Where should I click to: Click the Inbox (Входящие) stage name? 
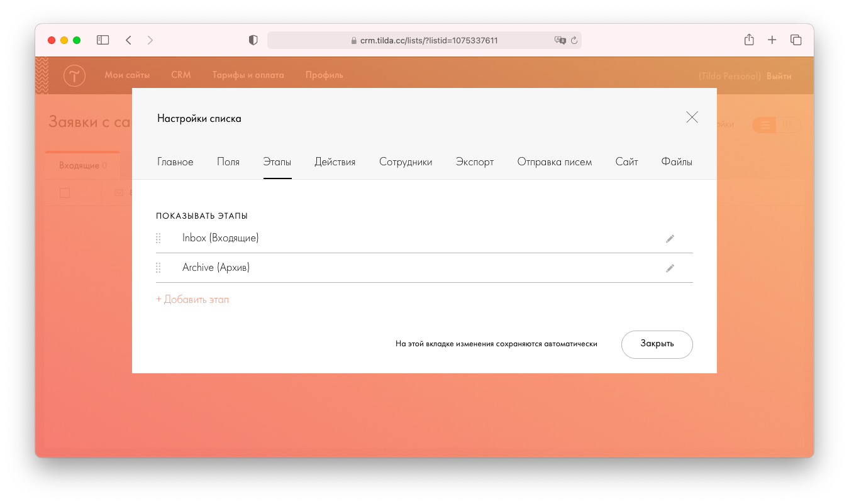pyautogui.click(x=221, y=238)
